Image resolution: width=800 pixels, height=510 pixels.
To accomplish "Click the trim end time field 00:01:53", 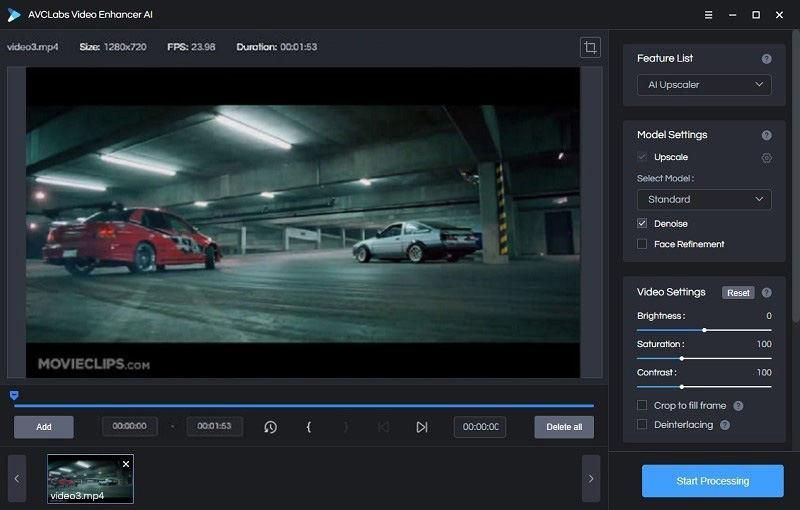I will pos(214,426).
